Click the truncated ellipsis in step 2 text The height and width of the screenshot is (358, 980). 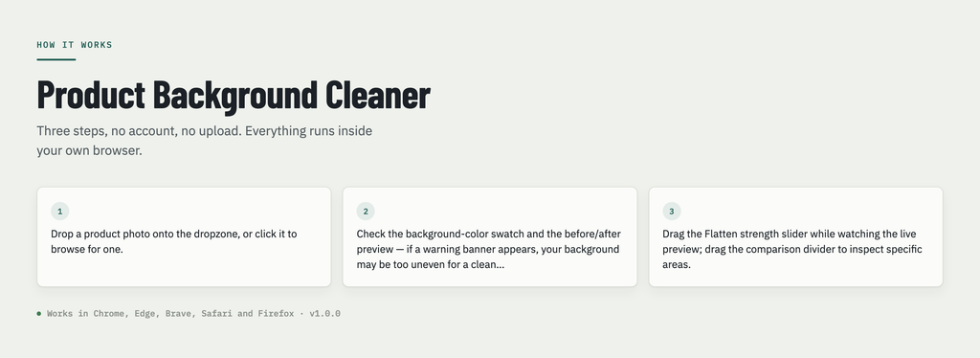click(x=500, y=265)
